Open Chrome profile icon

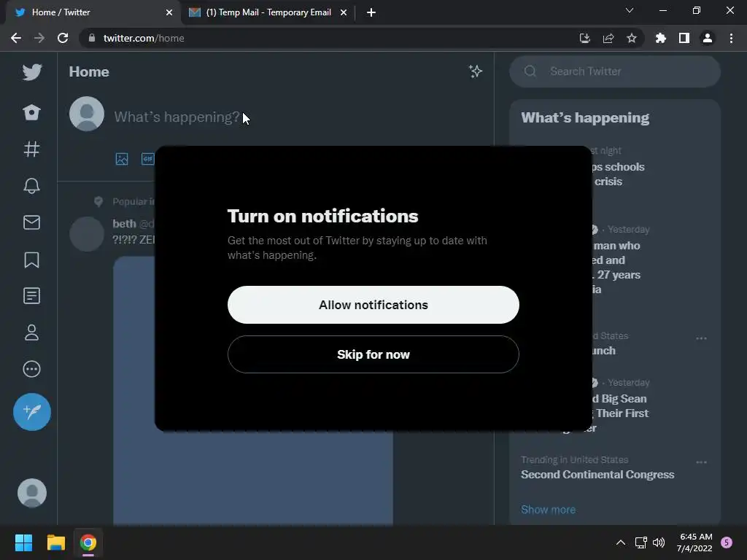click(x=708, y=38)
